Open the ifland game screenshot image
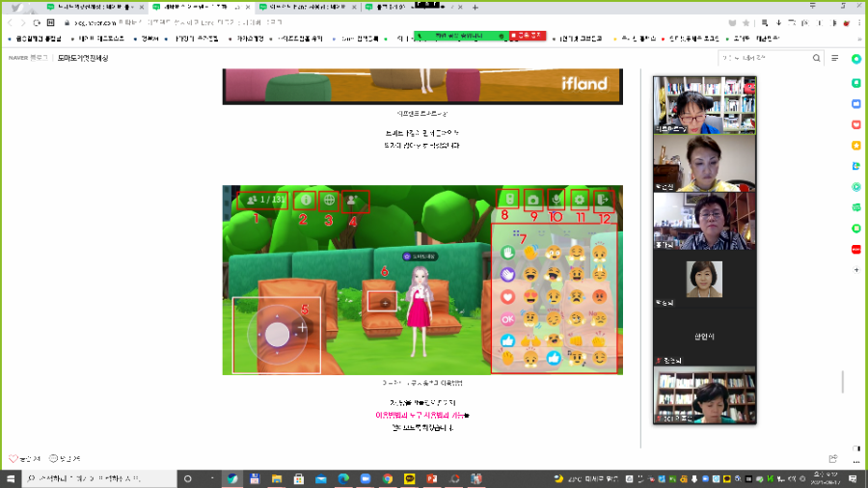The height and width of the screenshot is (488, 868). click(422, 280)
